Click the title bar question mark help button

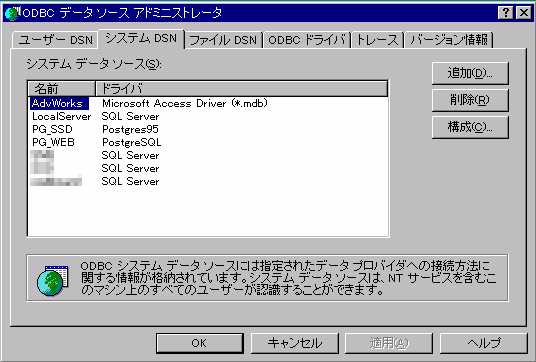(x=506, y=13)
